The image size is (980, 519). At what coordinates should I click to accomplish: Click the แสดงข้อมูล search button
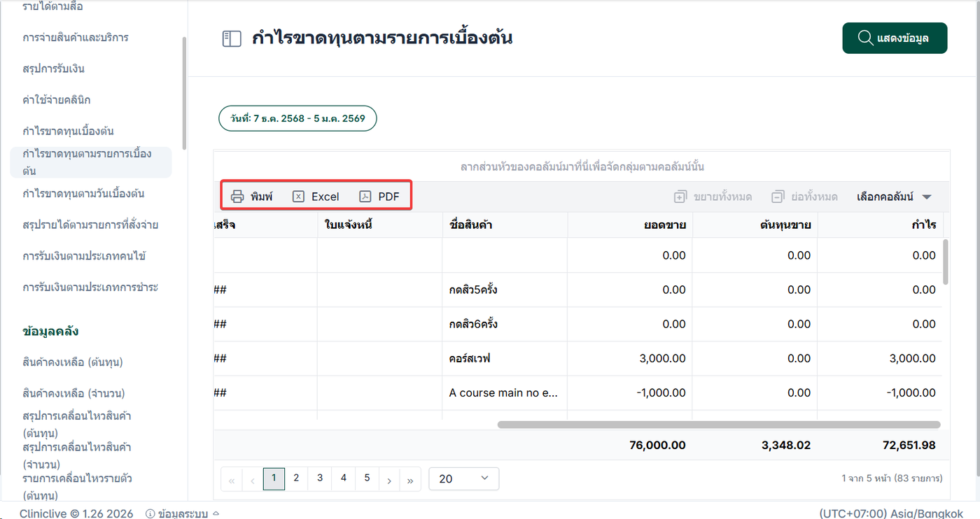[895, 38]
